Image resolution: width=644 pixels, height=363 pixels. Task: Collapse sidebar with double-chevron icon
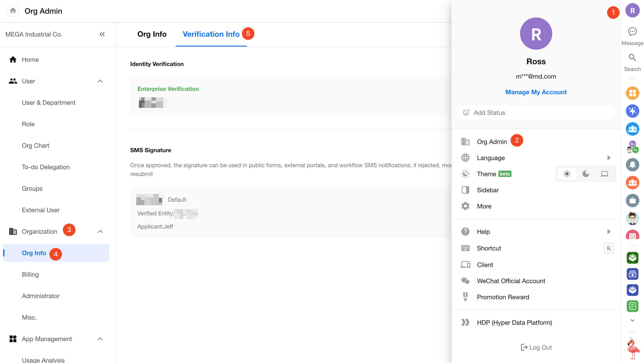click(x=102, y=34)
